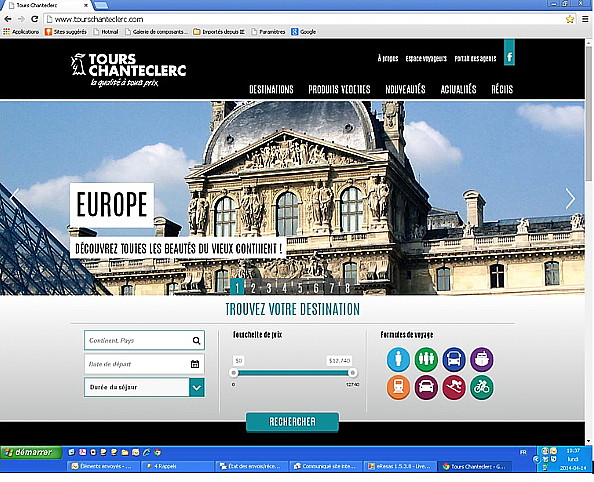594x482 pixels.
Task: Switch to État des envois taskbar window
Action: click(x=251, y=466)
